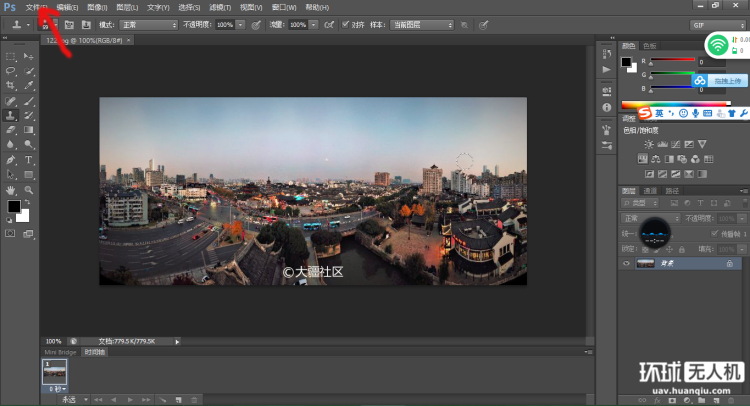
Task: Select the Eyedropper tool
Action: [x=29, y=86]
